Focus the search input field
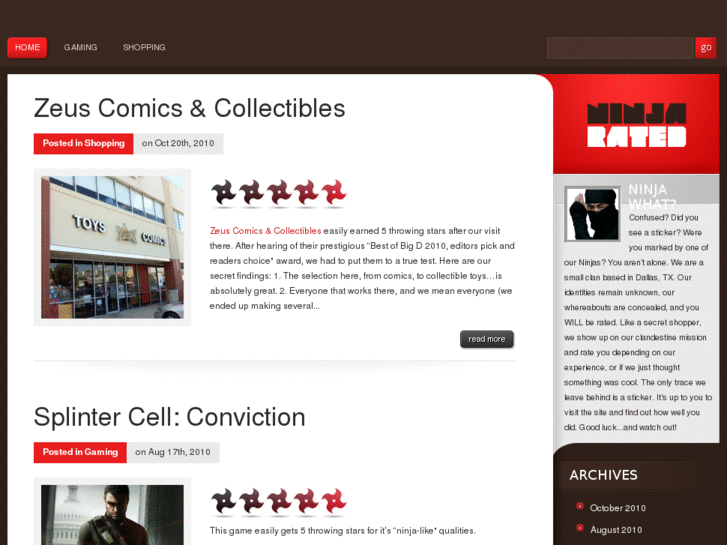 (x=620, y=48)
